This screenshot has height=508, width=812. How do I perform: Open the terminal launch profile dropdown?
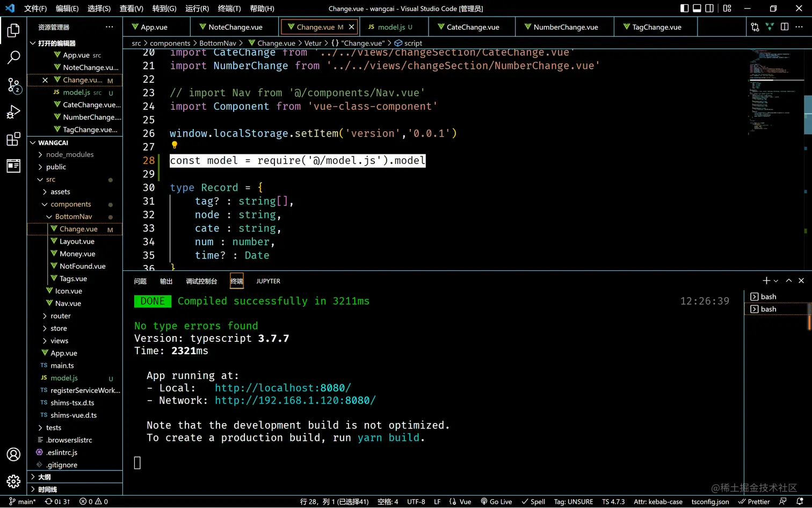[776, 281]
